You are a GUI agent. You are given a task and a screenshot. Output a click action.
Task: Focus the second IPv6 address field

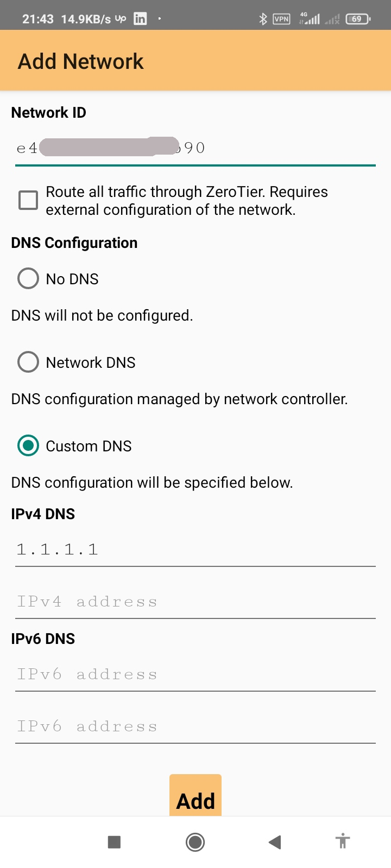195,726
